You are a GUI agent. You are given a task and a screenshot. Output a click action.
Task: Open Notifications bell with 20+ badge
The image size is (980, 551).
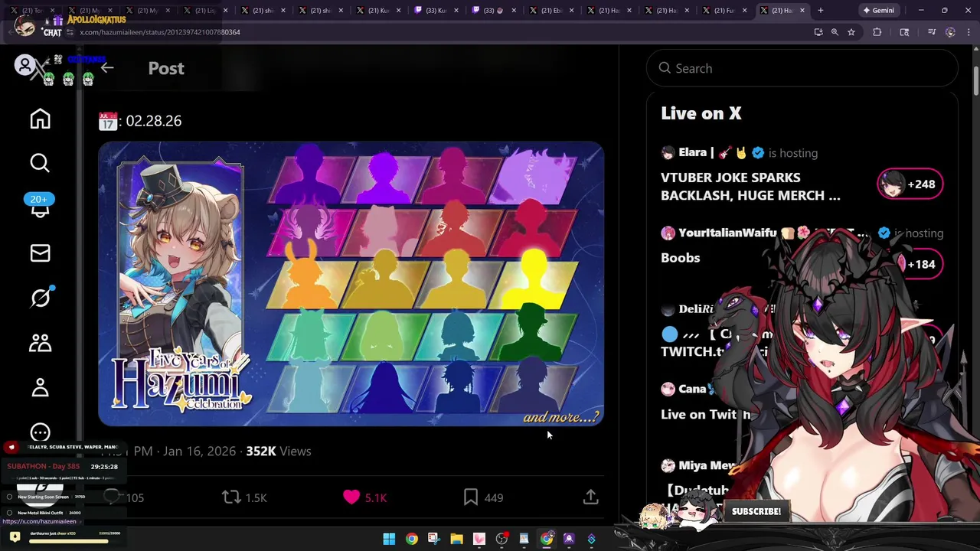coord(40,207)
